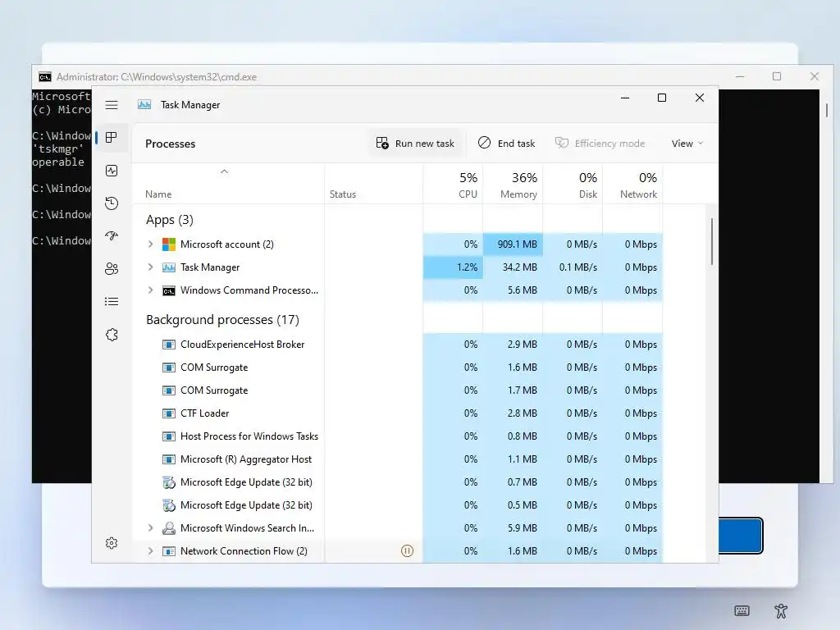
Task: Click the Network Connection Flow process icon
Action: pos(169,551)
